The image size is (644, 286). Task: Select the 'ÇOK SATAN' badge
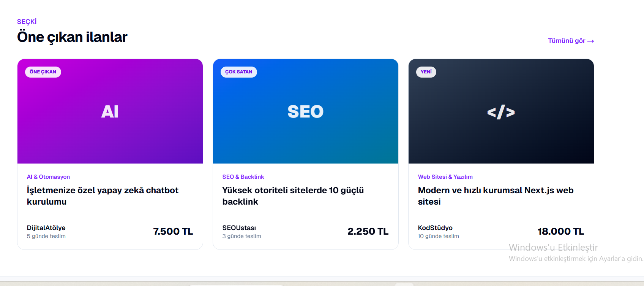pos(238,72)
